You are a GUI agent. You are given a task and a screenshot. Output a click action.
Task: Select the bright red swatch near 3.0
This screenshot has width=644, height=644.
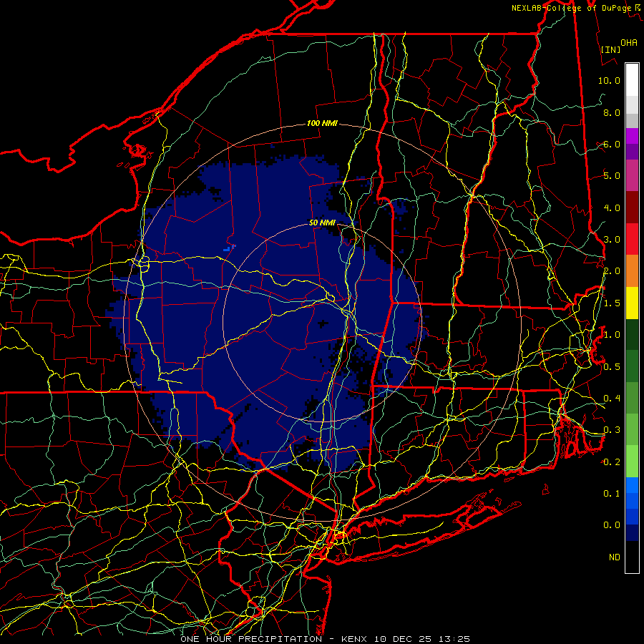(632, 239)
